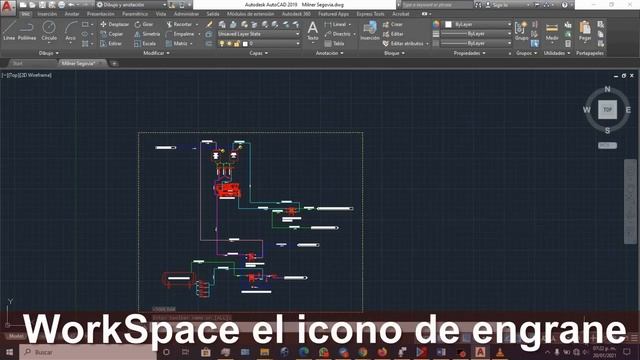This screenshot has height=360, width=640.
Task: Click the Texto annotation tool
Action: [x=313, y=31]
